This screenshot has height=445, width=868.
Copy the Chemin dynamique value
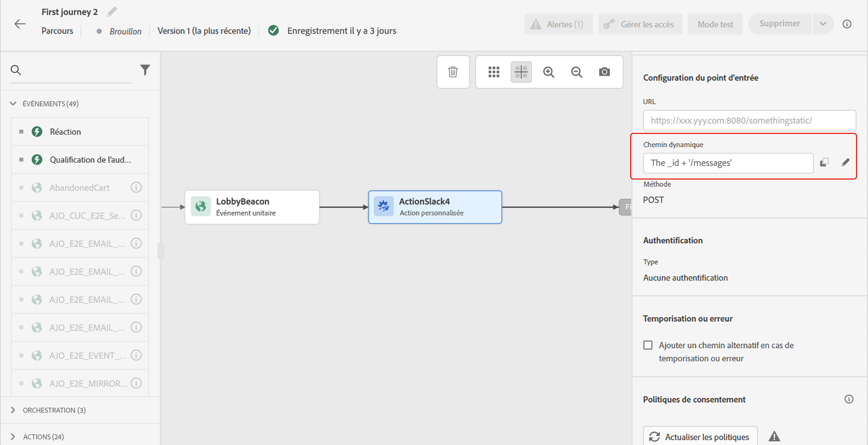pyautogui.click(x=824, y=162)
